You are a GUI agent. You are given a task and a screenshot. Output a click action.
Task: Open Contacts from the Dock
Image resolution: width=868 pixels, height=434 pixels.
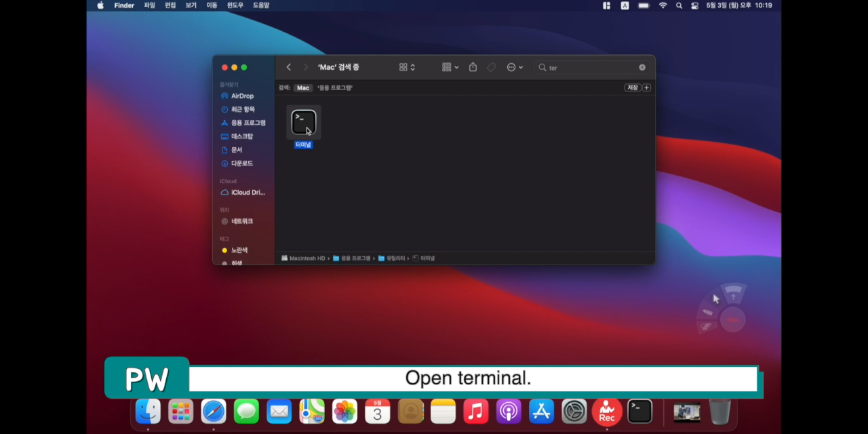[410, 411]
